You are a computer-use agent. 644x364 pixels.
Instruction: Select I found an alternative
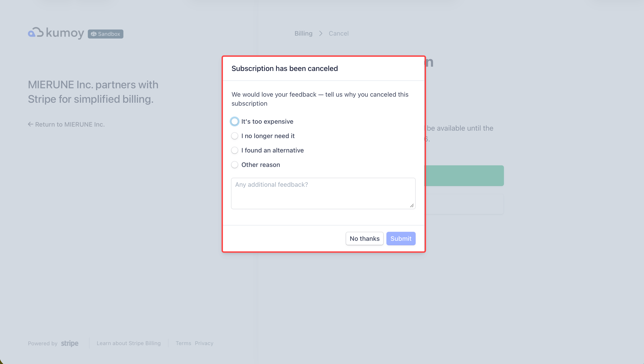pyautogui.click(x=234, y=150)
